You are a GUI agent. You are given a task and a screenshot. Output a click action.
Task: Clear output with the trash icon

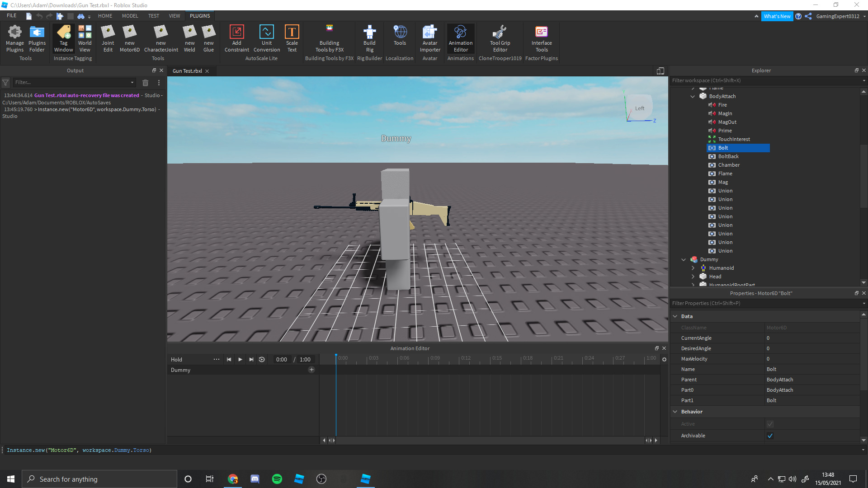145,83
